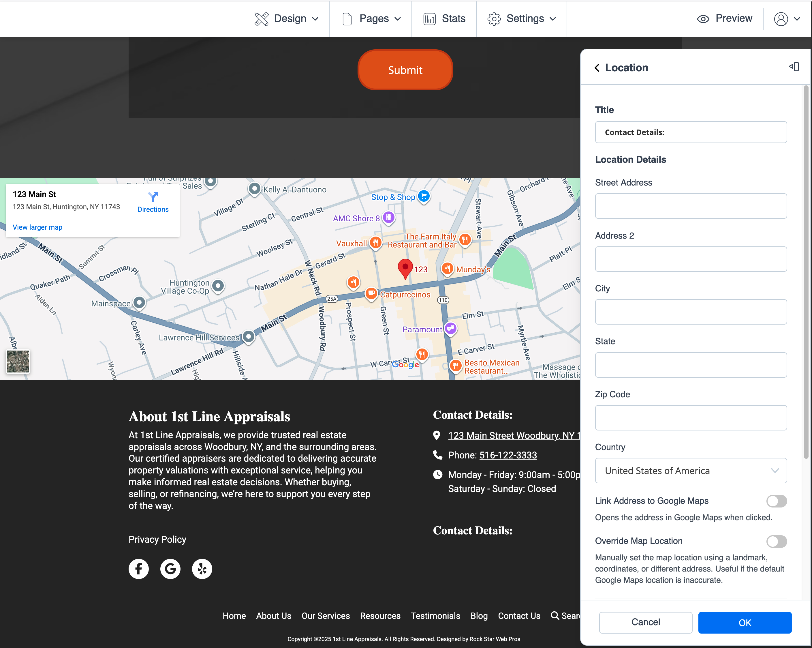Open the Resources footer link
The height and width of the screenshot is (648, 812).
(380, 616)
